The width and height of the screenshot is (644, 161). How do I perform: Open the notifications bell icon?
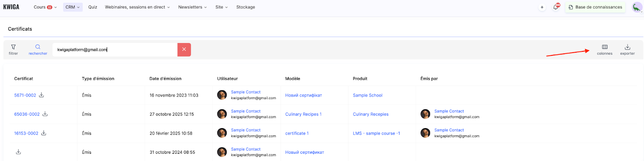(x=556, y=7)
